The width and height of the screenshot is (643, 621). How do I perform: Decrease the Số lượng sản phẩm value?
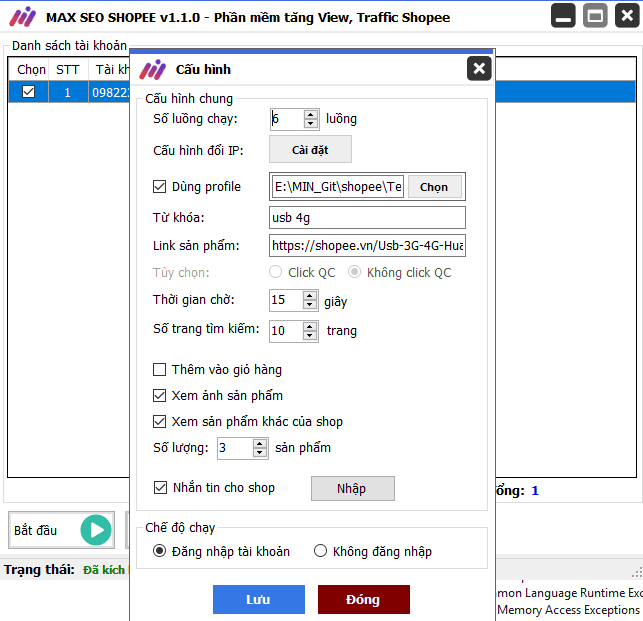260,452
